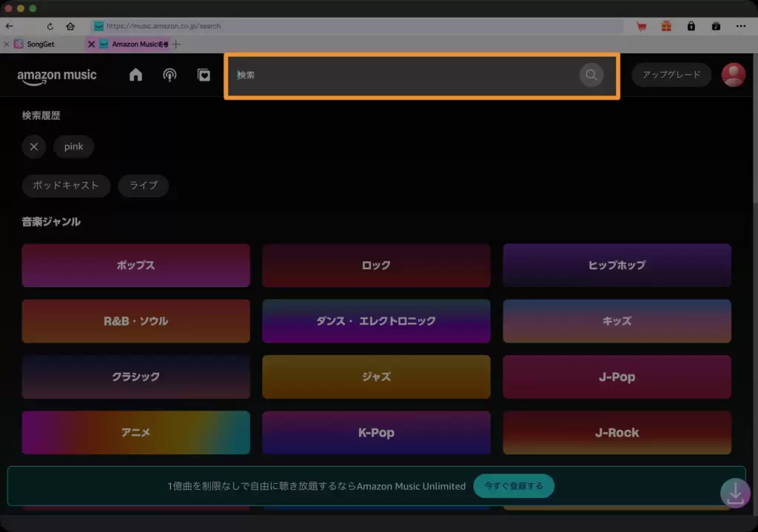
Task: Open the podcast broadcast icon
Action: coord(170,75)
